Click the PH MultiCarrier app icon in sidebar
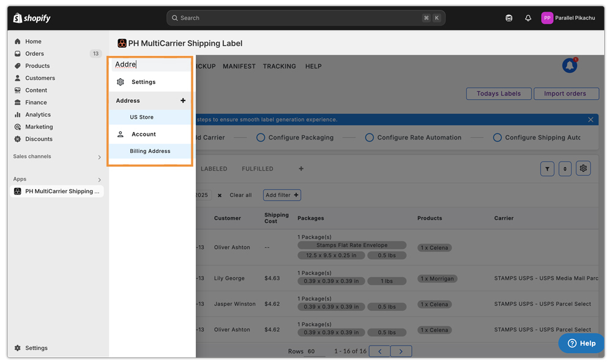This screenshot has width=612, height=364. click(18, 191)
